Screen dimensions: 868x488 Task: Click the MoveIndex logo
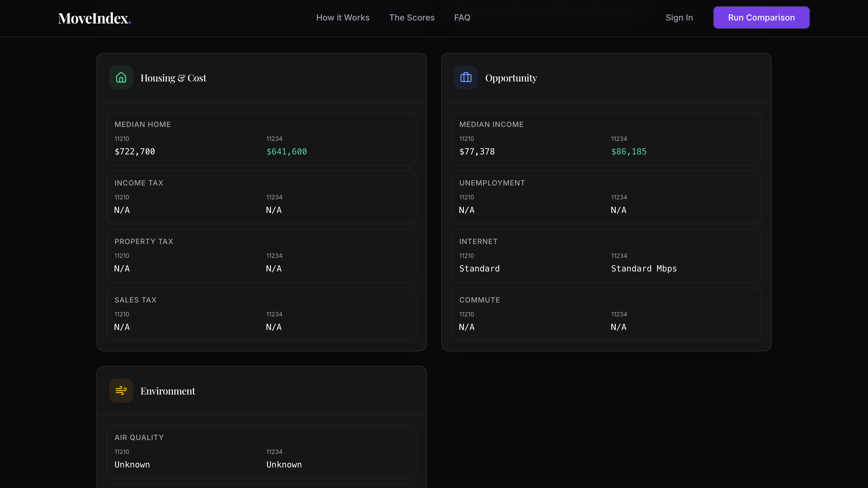coord(95,17)
